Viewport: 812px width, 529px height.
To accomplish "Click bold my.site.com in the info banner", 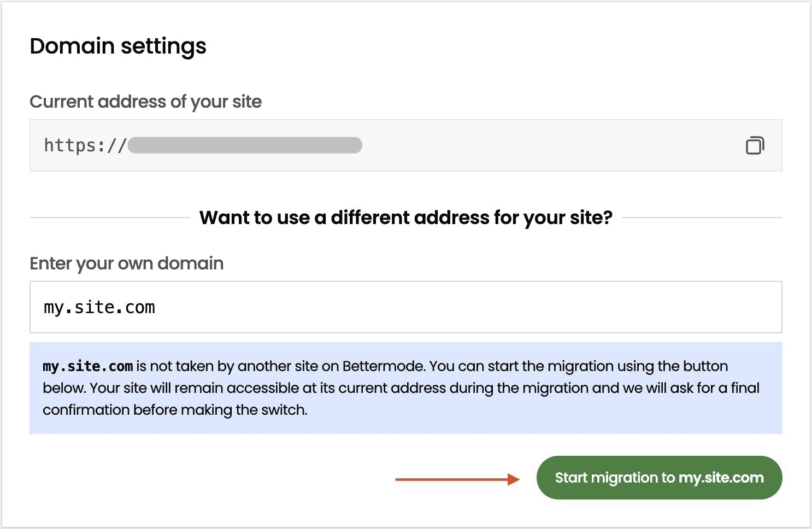I will 88,366.
